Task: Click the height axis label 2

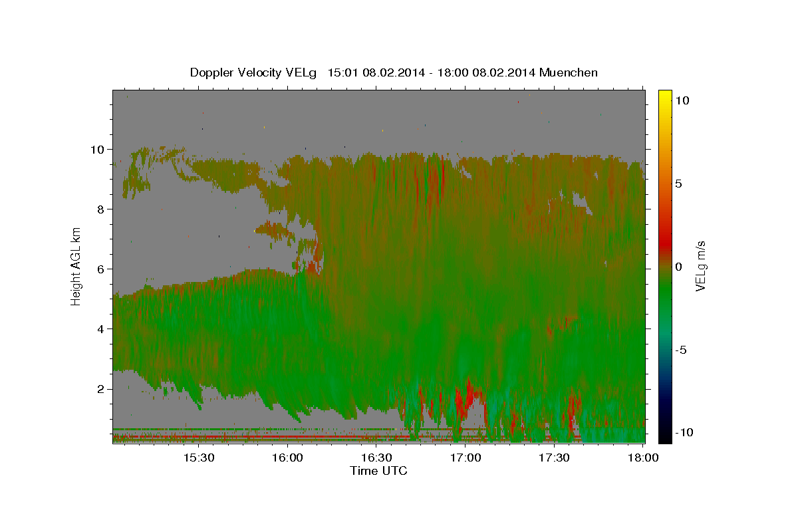Action: click(x=102, y=388)
